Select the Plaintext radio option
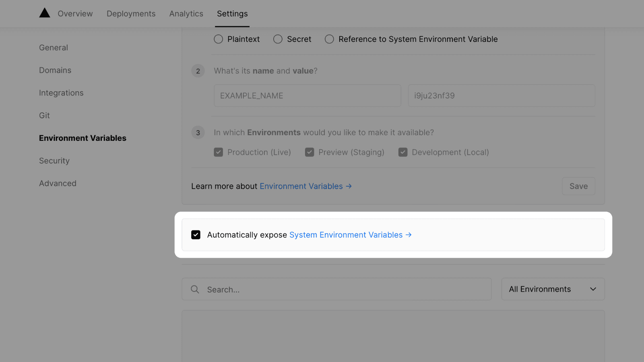The height and width of the screenshot is (362, 644). point(218,39)
